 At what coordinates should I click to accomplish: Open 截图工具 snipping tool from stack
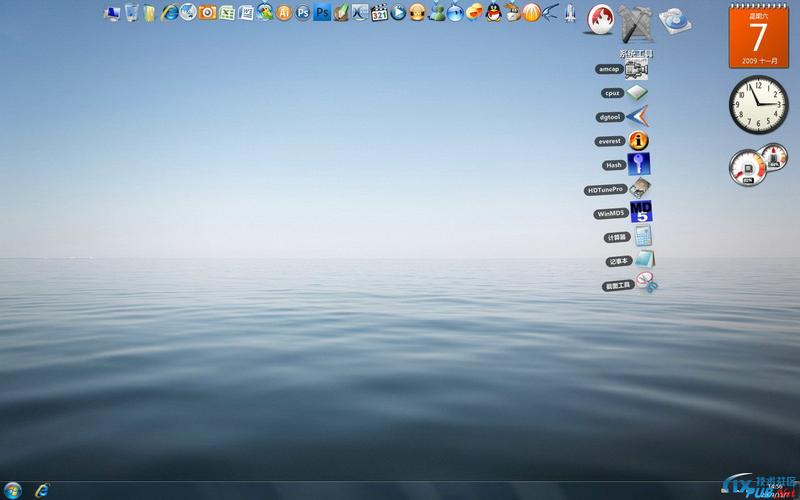(647, 283)
